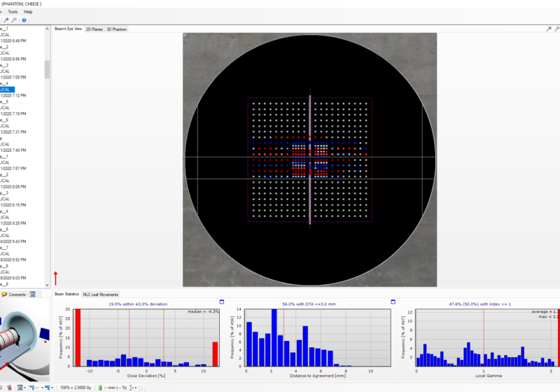
Task: Click the blue Help icon in toolbar
Action: (24, 20)
